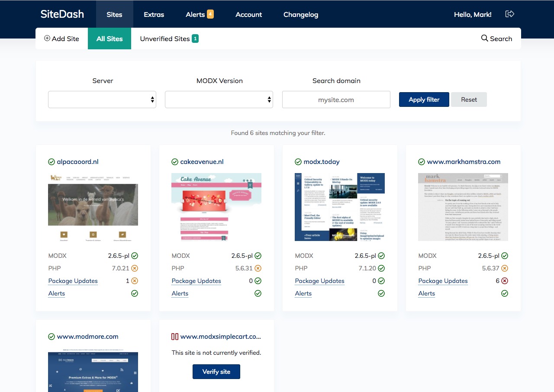Verify the modxsimplecart site

tap(216, 371)
